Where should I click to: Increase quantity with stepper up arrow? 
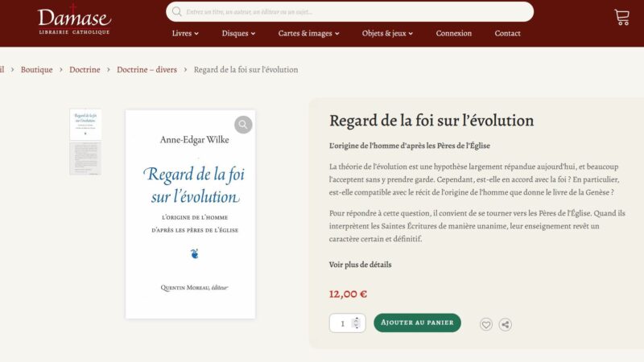[357, 319]
